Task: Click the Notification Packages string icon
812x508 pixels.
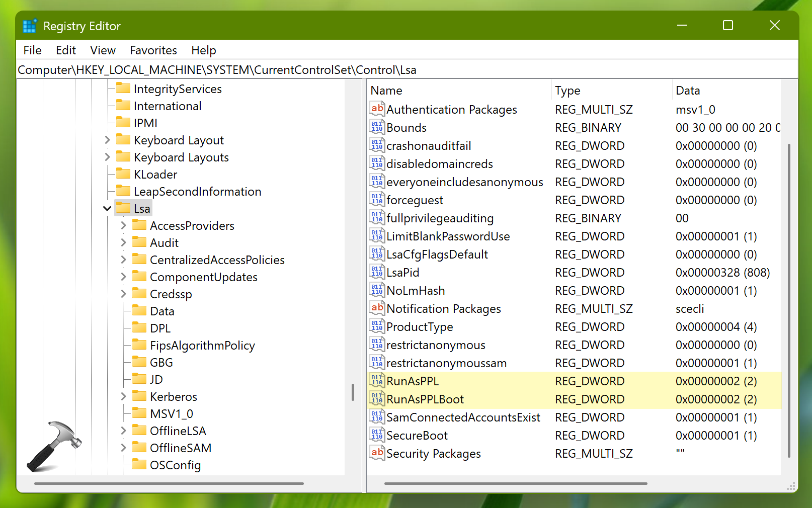Action: pyautogui.click(x=377, y=308)
